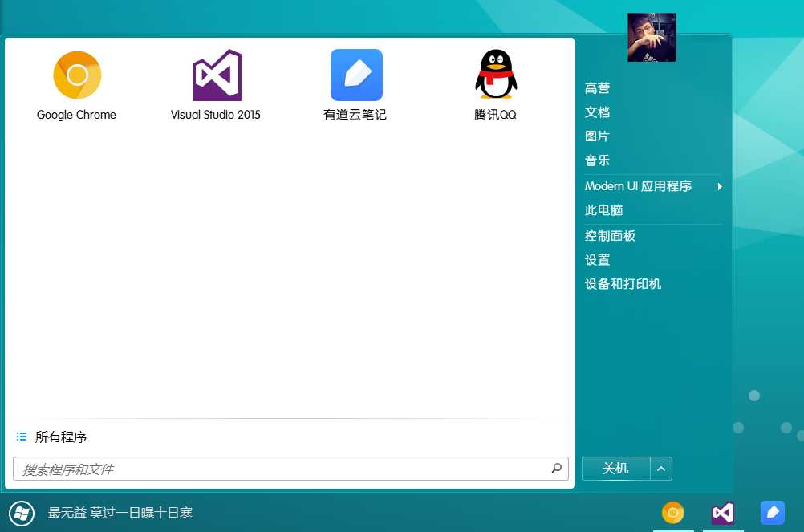
Task: Open the 图片 folder link
Action: pyautogui.click(x=597, y=136)
